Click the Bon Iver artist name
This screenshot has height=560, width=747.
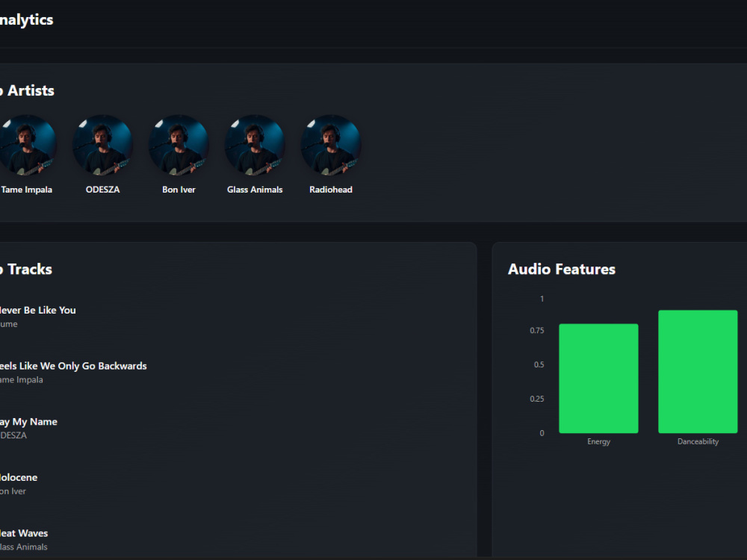pyautogui.click(x=179, y=190)
